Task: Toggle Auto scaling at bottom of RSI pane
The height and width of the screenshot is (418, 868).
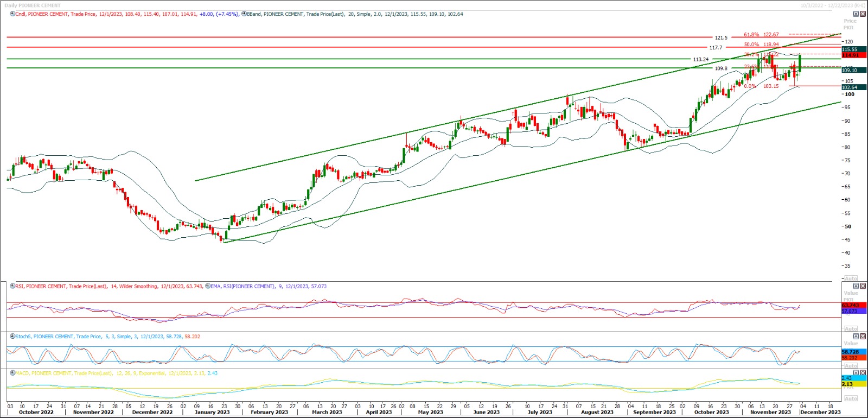Action: 851,329
